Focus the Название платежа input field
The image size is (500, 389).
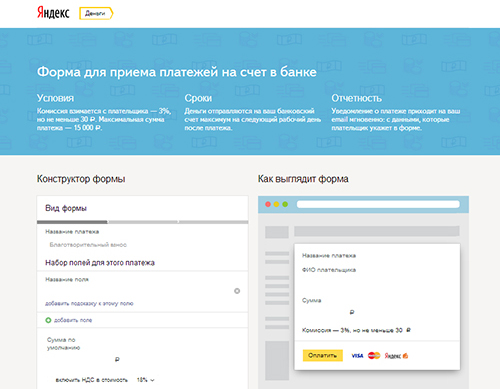point(142,245)
